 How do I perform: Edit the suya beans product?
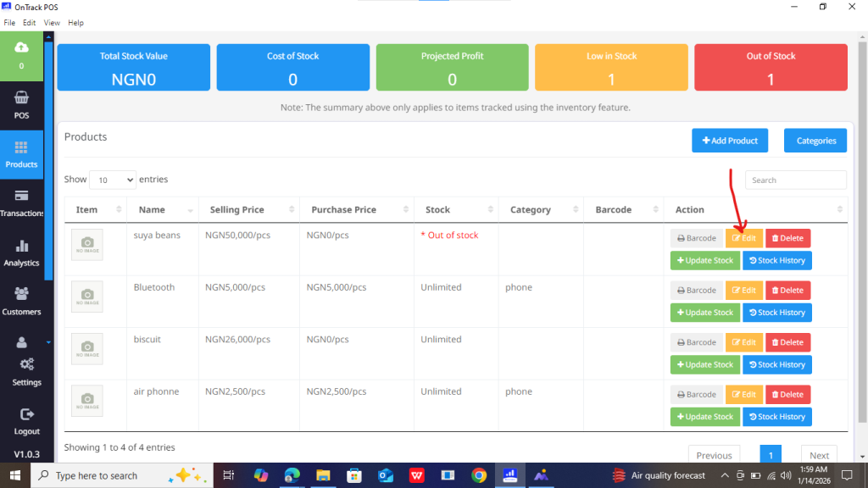(743, 238)
